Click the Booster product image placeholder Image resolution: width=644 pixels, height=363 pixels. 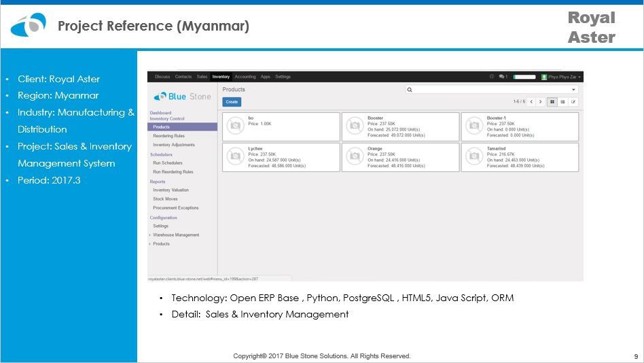(355, 126)
